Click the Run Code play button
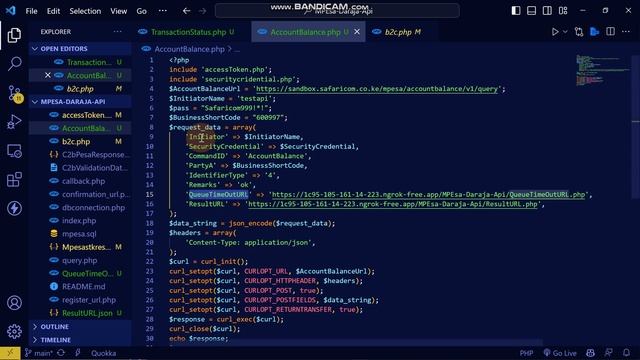640x360 pixels. pyautogui.click(x=555, y=32)
